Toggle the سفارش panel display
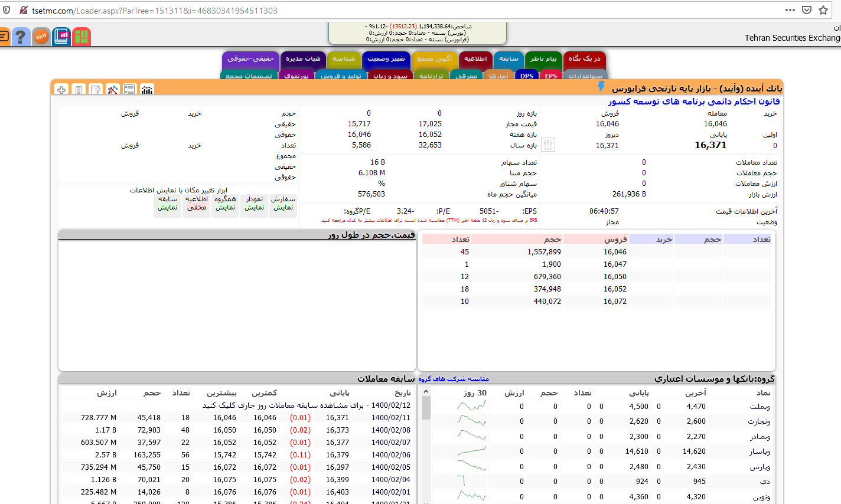Image resolution: width=841 pixels, height=504 pixels. click(x=283, y=204)
